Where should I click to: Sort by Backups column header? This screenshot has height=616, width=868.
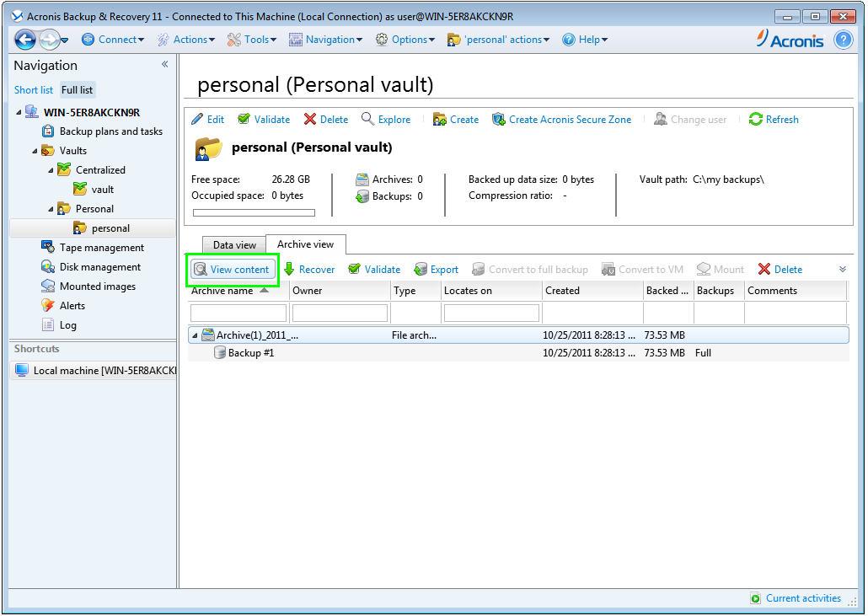pyautogui.click(x=719, y=291)
